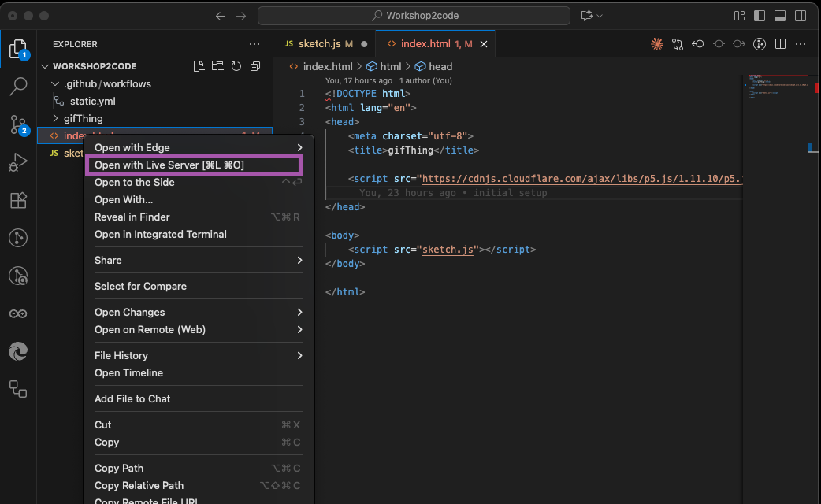Customize layout icon in title bar
Image resolution: width=821 pixels, height=504 pixels.
pos(739,16)
